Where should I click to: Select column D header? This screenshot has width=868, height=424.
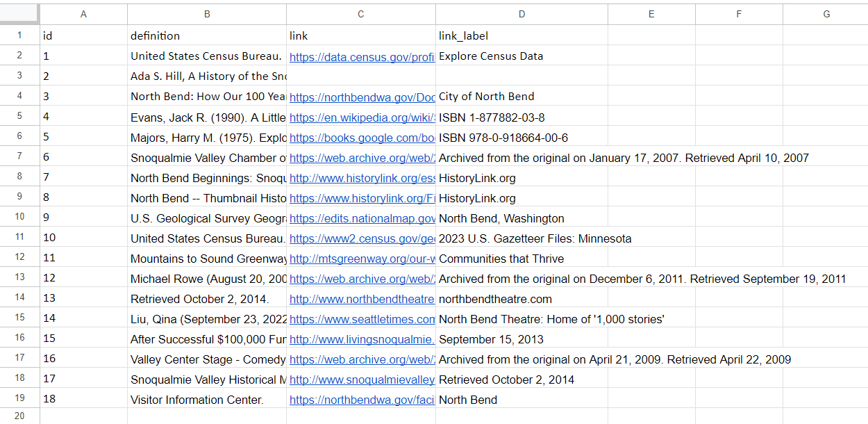522,14
